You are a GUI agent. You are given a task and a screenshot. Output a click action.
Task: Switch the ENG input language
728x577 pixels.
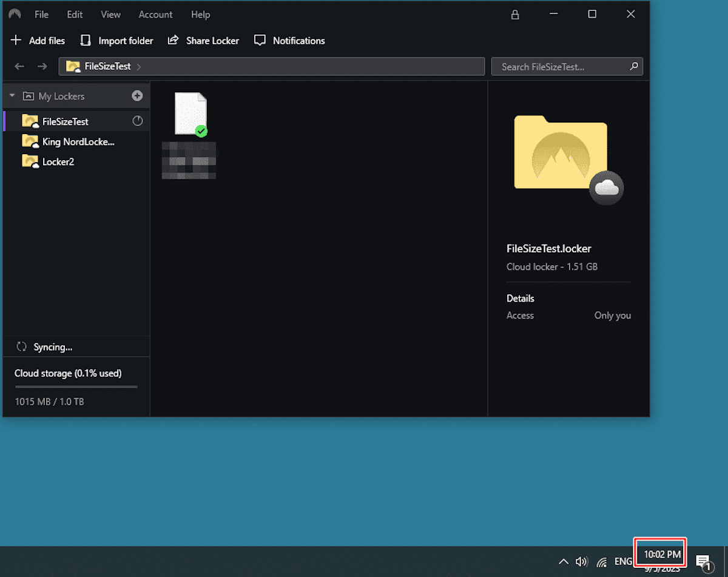tap(624, 561)
